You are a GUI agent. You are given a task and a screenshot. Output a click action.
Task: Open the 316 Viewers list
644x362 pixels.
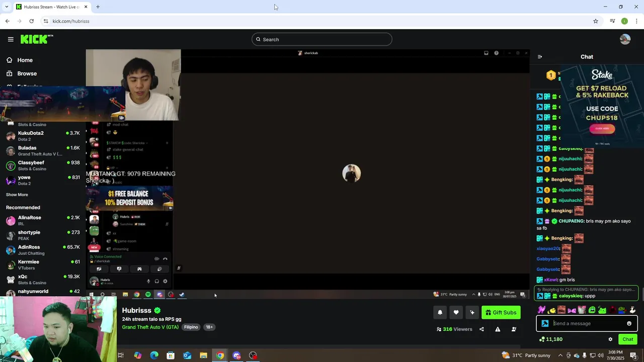click(454, 329)
